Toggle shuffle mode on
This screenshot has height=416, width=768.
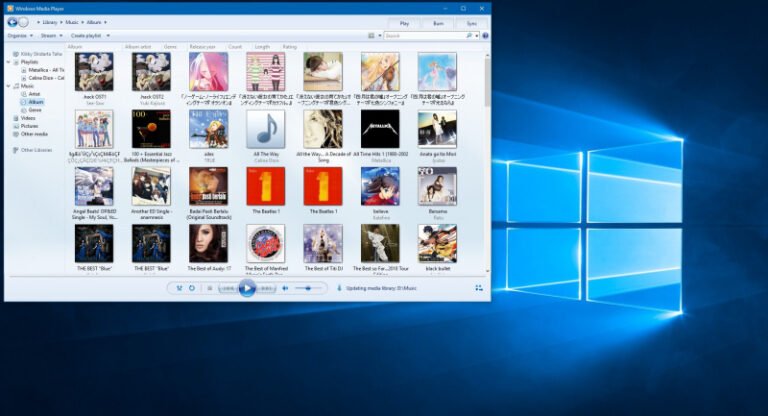[179, 288]
